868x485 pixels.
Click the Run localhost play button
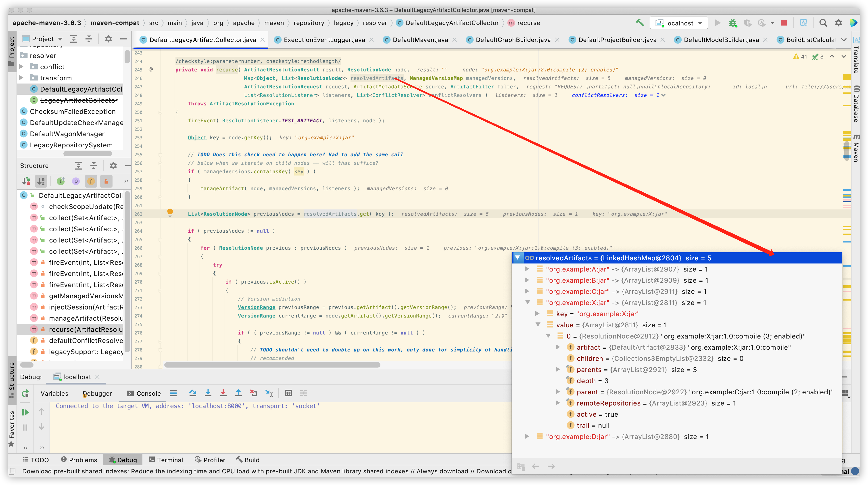717,23
